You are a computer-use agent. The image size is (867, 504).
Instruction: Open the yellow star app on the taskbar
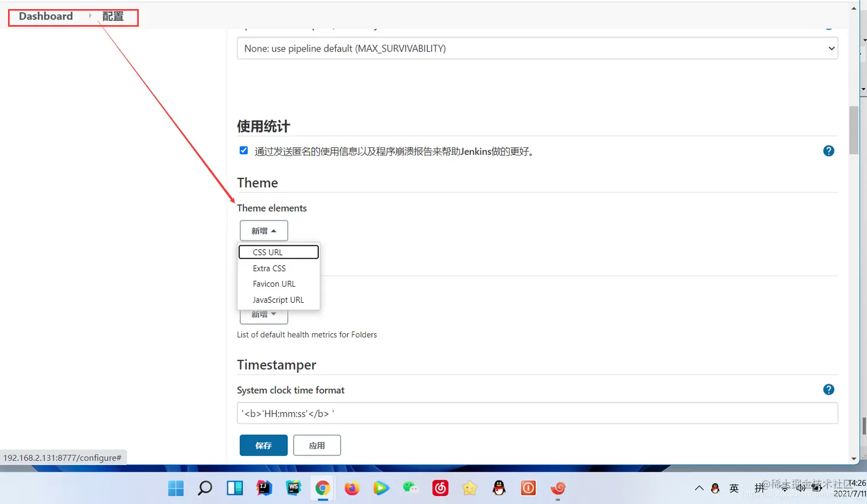pyautogui.click(x=470, y=488)
